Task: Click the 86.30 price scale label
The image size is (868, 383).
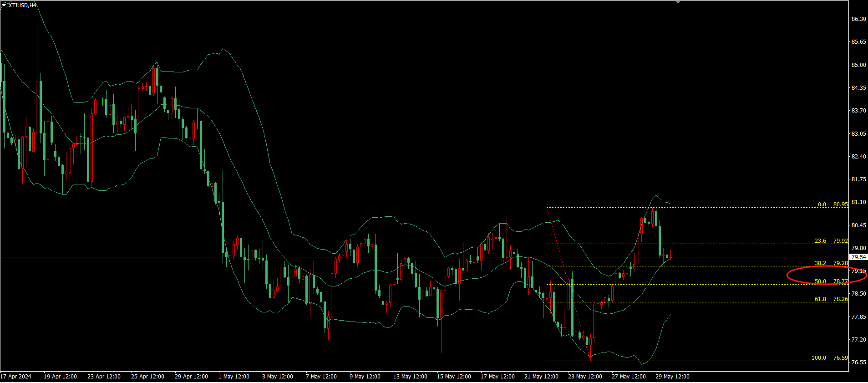Action: pyautogui.click(x=858, y=19)
